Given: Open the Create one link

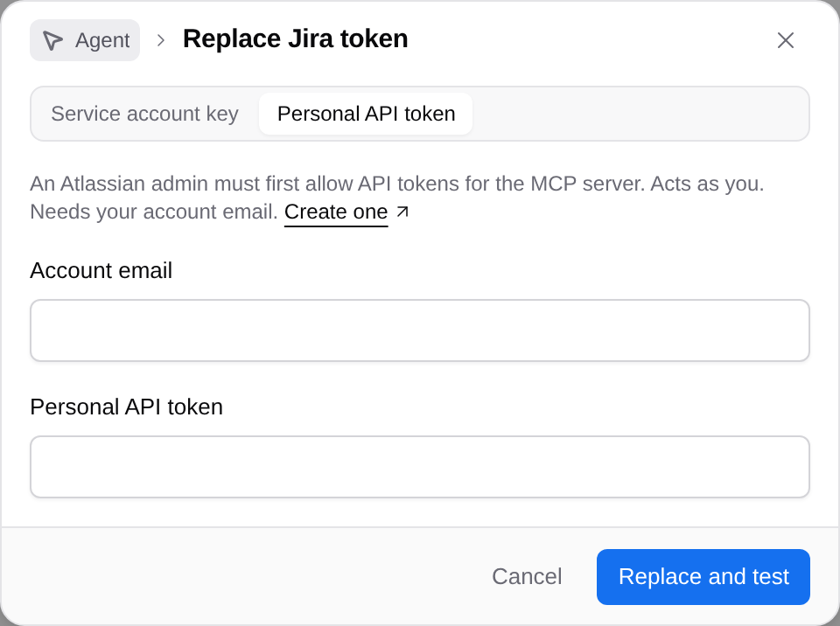Looking at the screenshot, I should 336,212.
